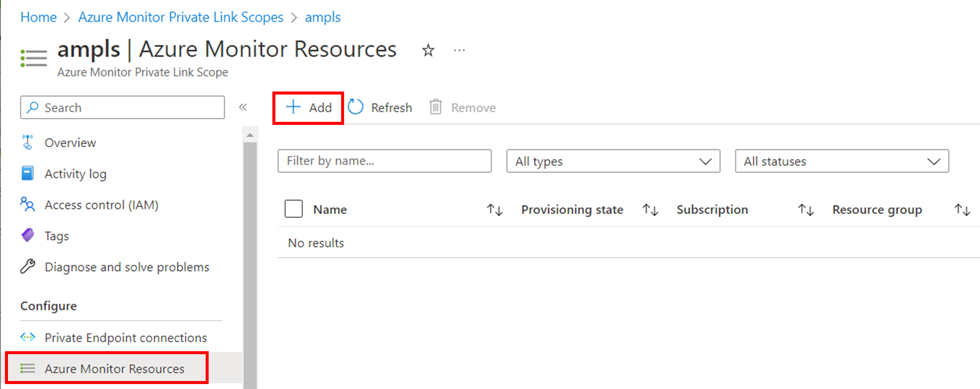Viewport: 980px width, 389px height.
Task: Click the circular refresh icon
Action: pos(356,107)
